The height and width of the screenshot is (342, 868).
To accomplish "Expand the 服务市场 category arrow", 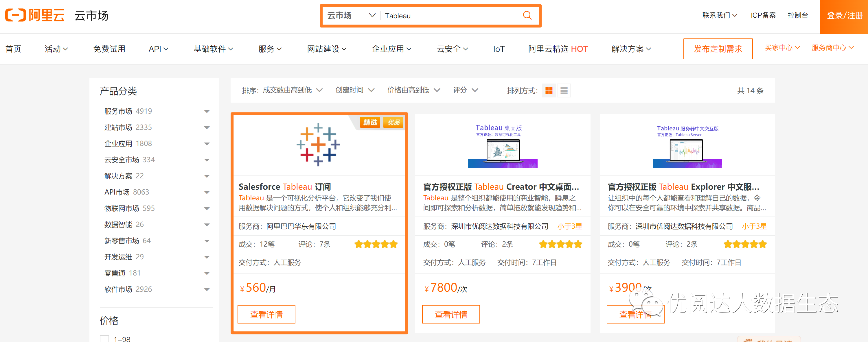I will [207, 111].
